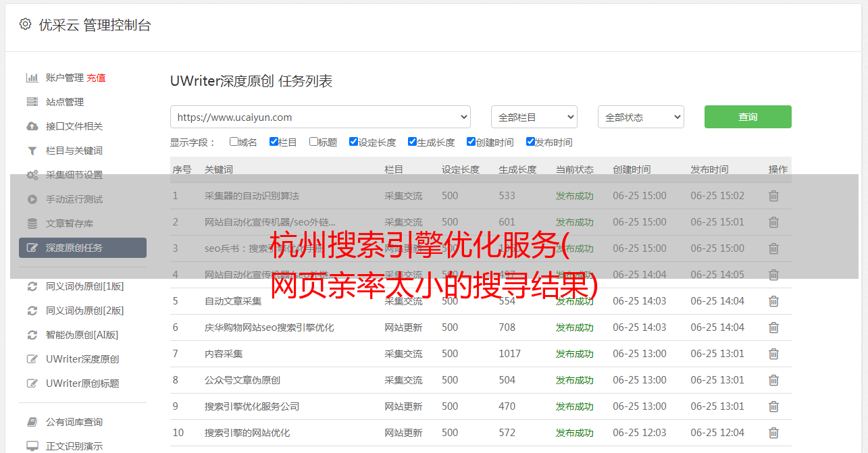Select 深度原创任务 in the sidebar
The width and height of the screenshot is (868, 453).
click(x=82, y=248)
